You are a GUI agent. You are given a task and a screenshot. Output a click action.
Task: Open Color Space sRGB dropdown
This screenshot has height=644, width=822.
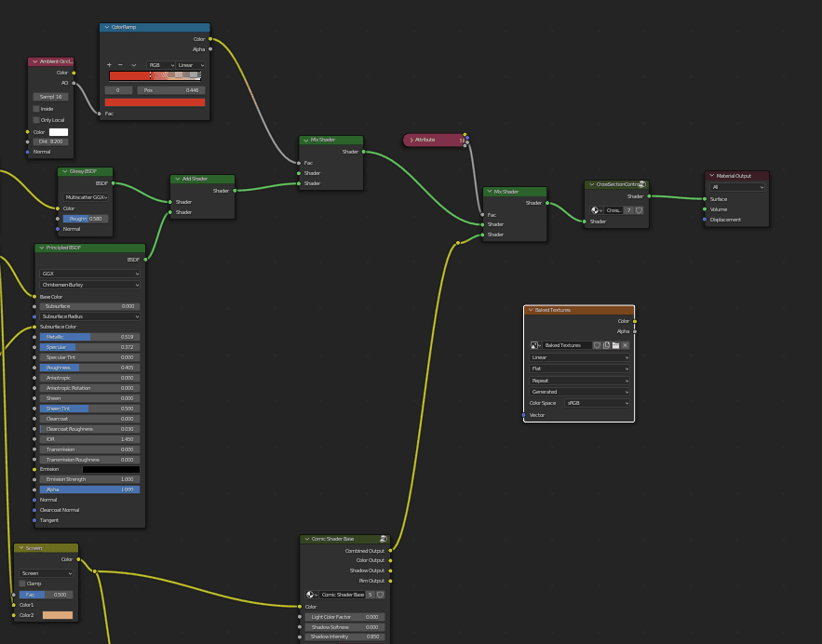(x=597, y=403)
